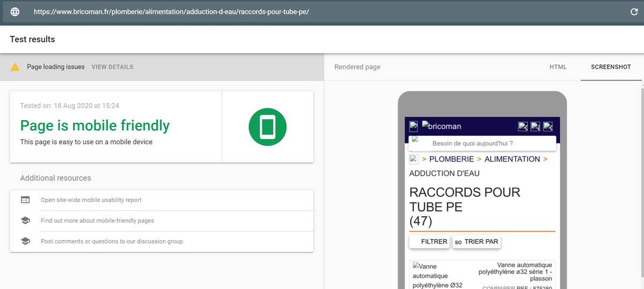Click the broken menu icon left of bricoman
Viewport: 644px width, 289px height.
tap(413, 127)
